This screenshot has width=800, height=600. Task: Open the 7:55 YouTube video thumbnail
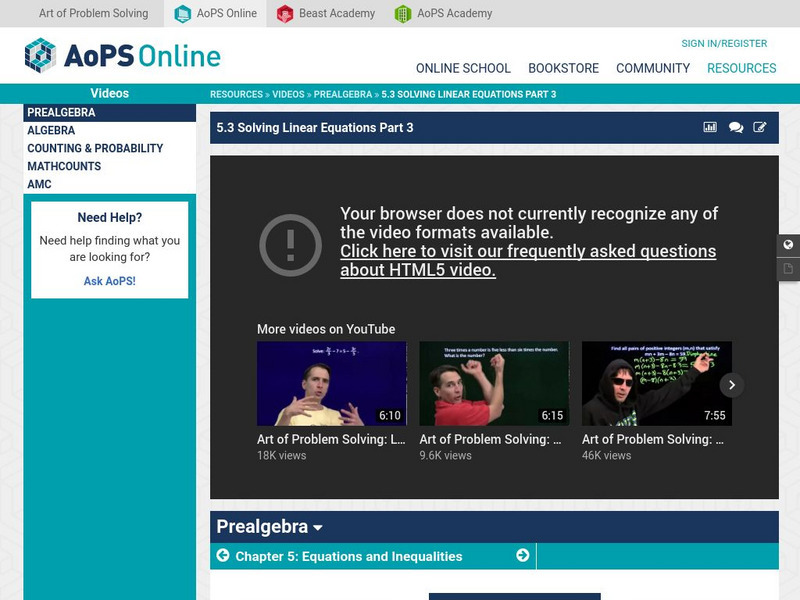(657, 384)
